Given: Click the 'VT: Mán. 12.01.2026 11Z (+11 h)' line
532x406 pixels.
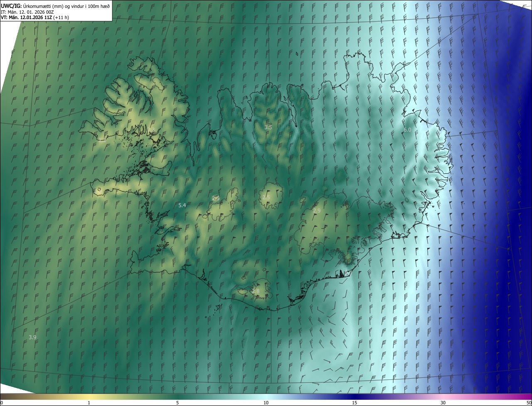Looking at the screenshot, I should [x=35, y=17].
